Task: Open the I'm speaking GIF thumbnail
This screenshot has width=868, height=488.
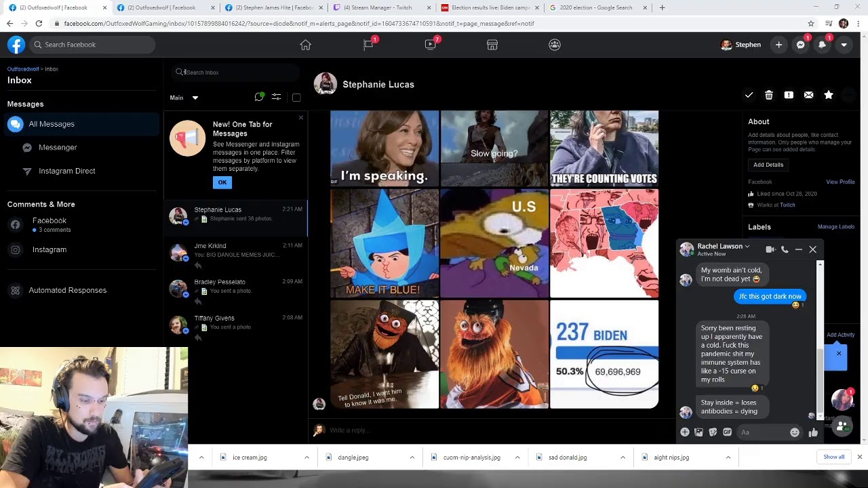Action: (x=384, y=148)
